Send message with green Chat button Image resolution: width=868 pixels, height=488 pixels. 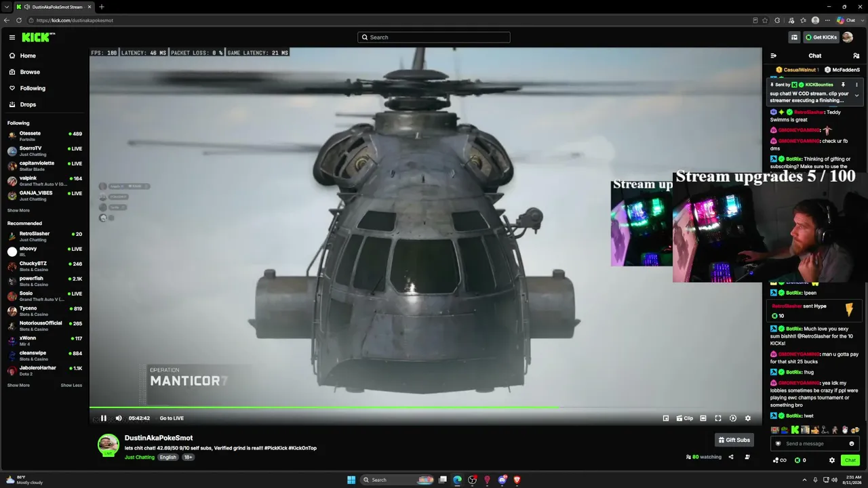coord(850,460)
